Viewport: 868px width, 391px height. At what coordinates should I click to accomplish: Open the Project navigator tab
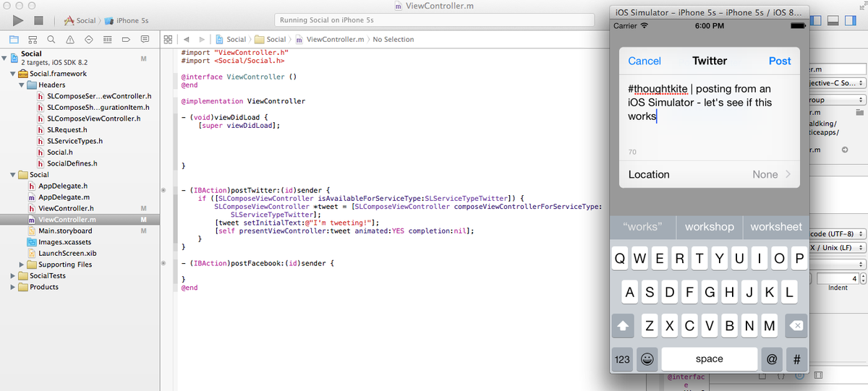click(14, 39)
